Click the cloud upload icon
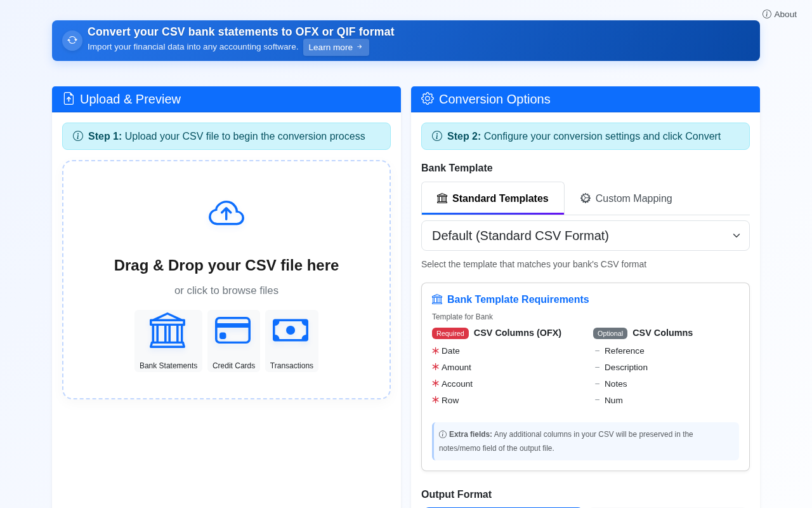This screenshot has height=508, width=812. point(226,213)
